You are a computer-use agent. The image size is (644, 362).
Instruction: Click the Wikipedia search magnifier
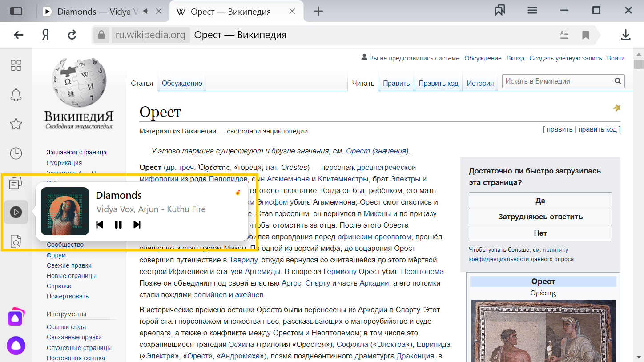[x=618, y=81]
